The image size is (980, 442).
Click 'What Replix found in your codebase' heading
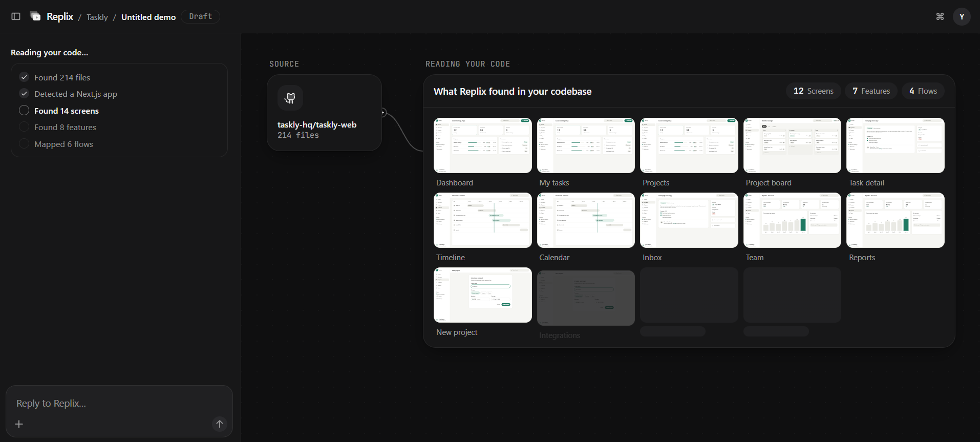(x=513, y=91)
